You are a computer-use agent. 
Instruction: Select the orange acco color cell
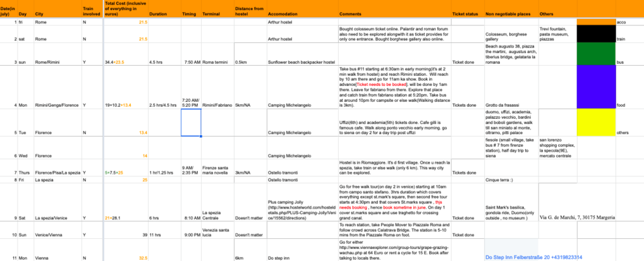[x=596, y=21]
